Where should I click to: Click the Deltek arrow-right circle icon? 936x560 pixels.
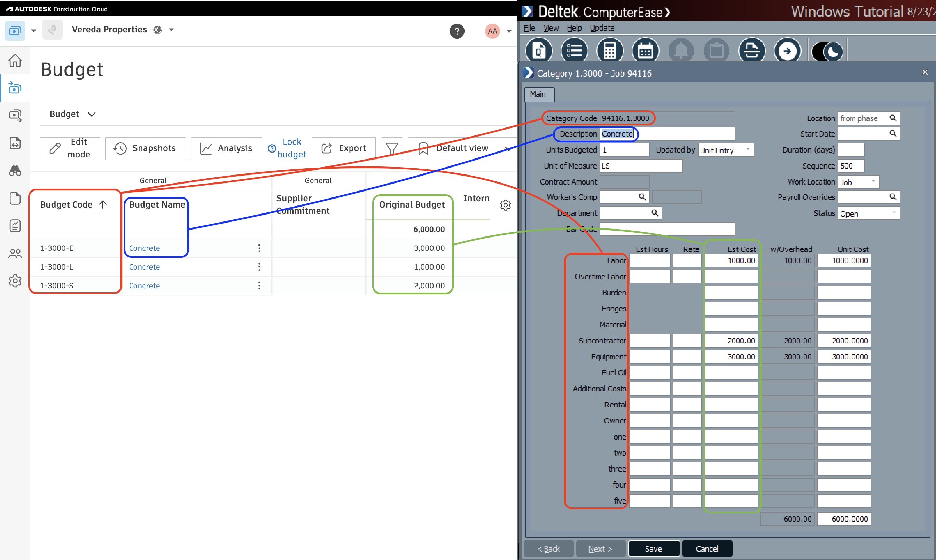coord(787,50)
